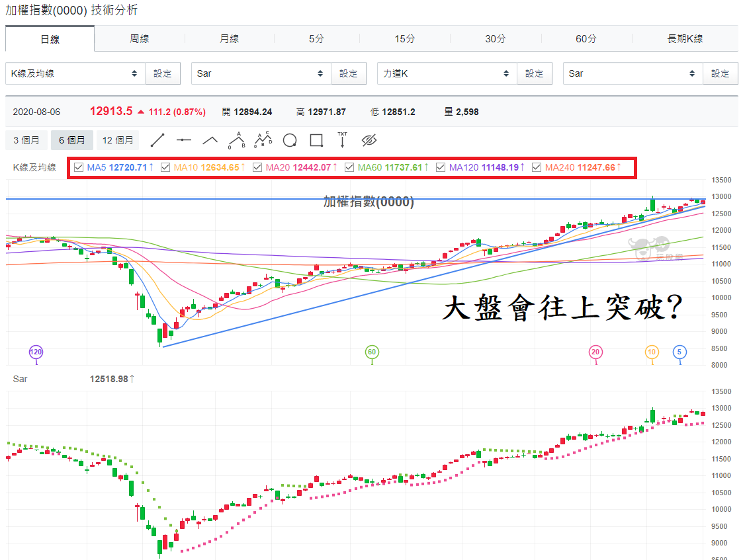Switch to the 60分 chart tab
Viewport: 745px width, 560px height.
(x=586, y=38)
